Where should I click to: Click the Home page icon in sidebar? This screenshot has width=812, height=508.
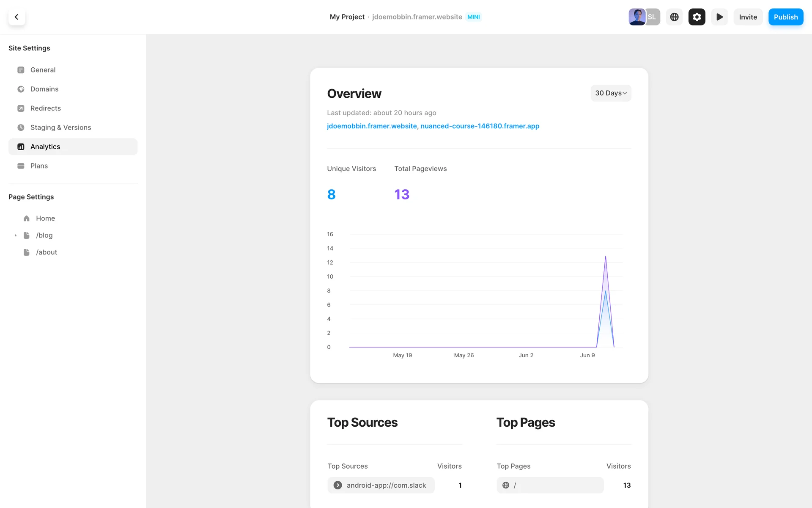pyautogui.click(x=27, y=218)
